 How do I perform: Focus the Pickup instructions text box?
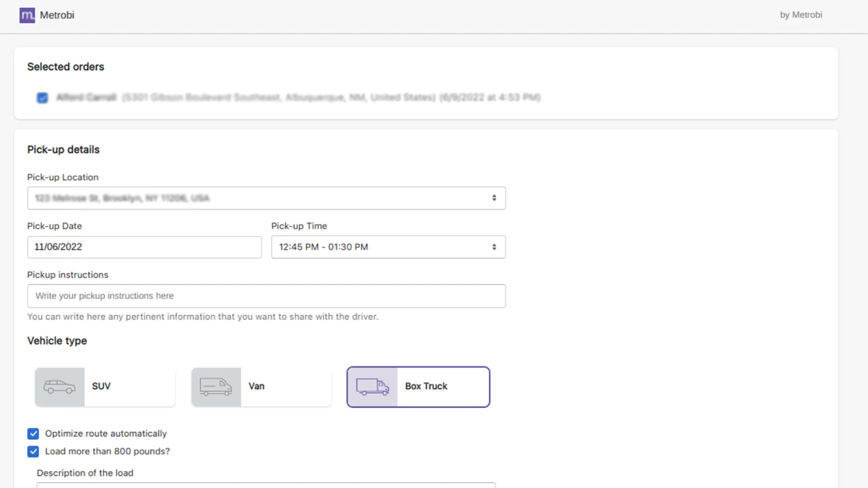[266, 296]
